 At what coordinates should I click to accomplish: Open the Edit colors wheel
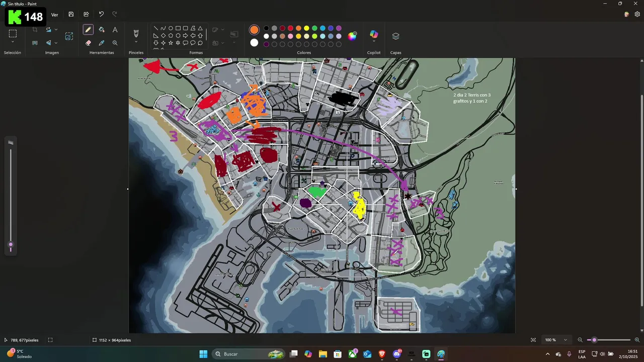(352, 36)
